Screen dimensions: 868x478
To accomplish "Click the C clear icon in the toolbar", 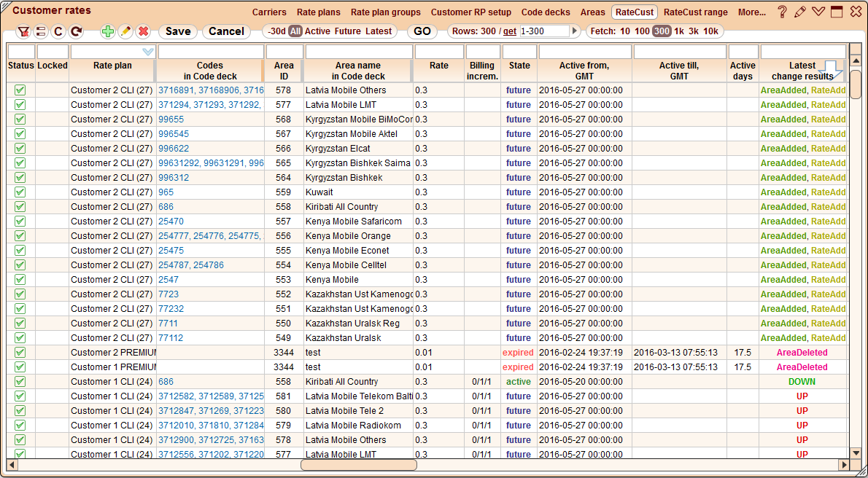I will pos(58,31).
